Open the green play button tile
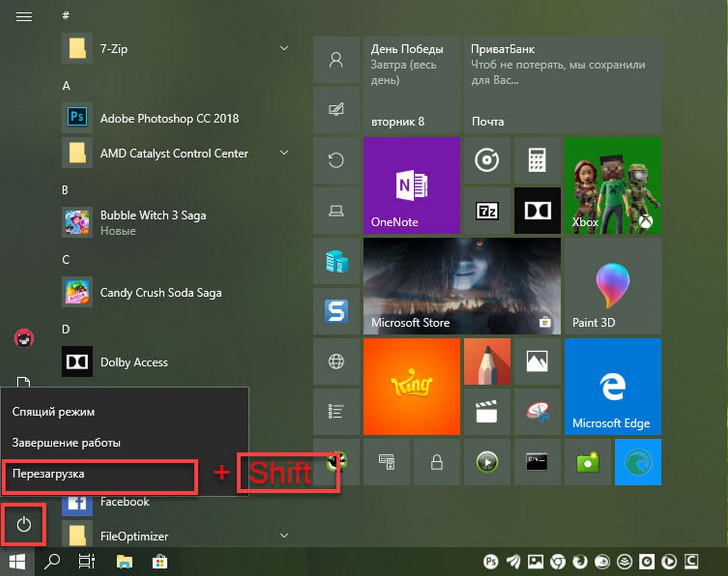Viewport: 728px width, 576px height. [486, 462]
